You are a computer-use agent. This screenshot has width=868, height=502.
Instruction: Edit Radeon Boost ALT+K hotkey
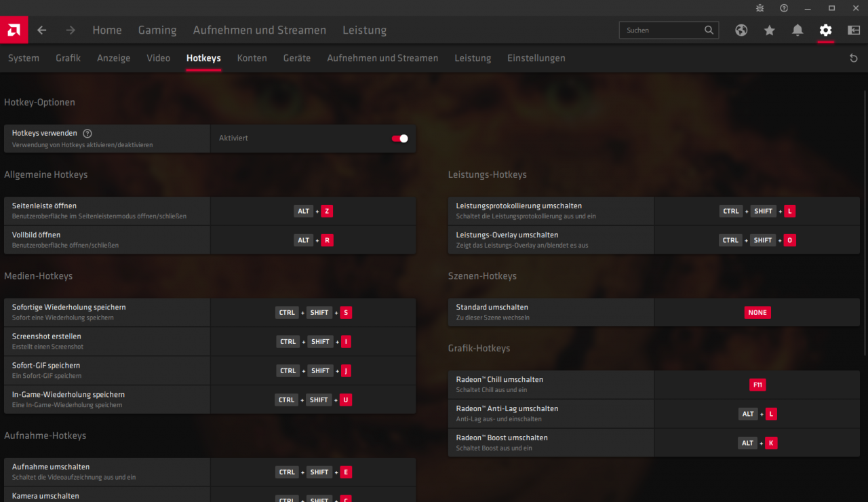click(757, 443)
